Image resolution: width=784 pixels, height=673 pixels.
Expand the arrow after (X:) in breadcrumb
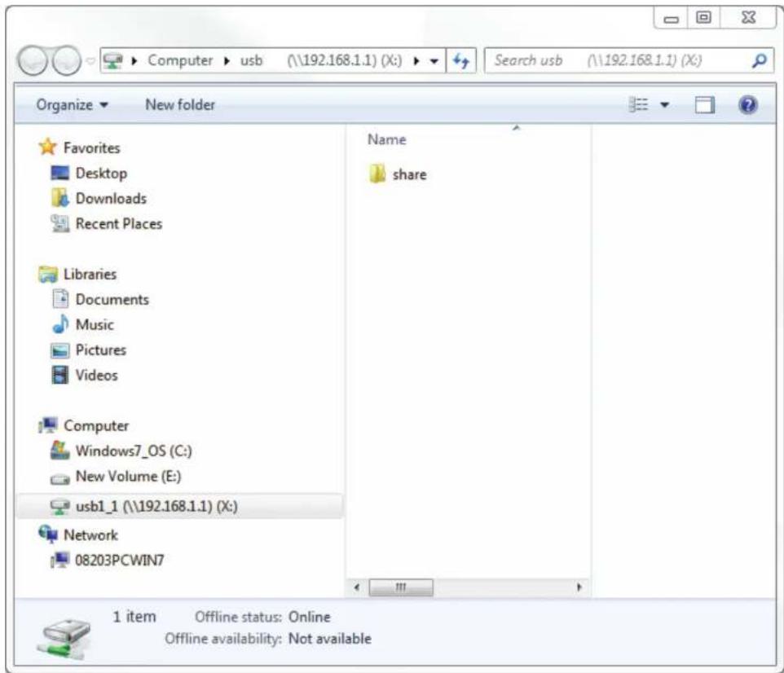point(416,61)
